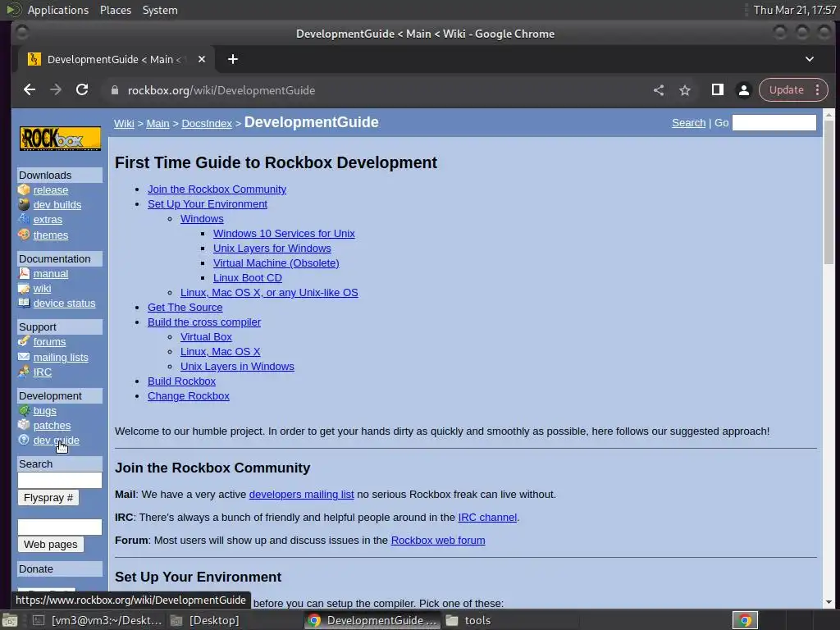Screen dimensions: 840x630
Task: Click DocsIndex breadcrumb link
Action: point(207,123)
